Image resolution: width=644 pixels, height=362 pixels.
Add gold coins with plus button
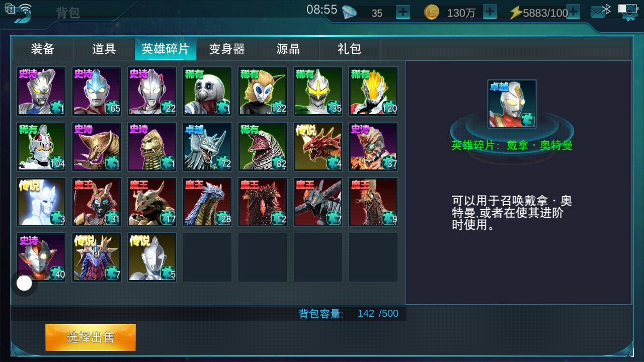[x=490, y=12]
